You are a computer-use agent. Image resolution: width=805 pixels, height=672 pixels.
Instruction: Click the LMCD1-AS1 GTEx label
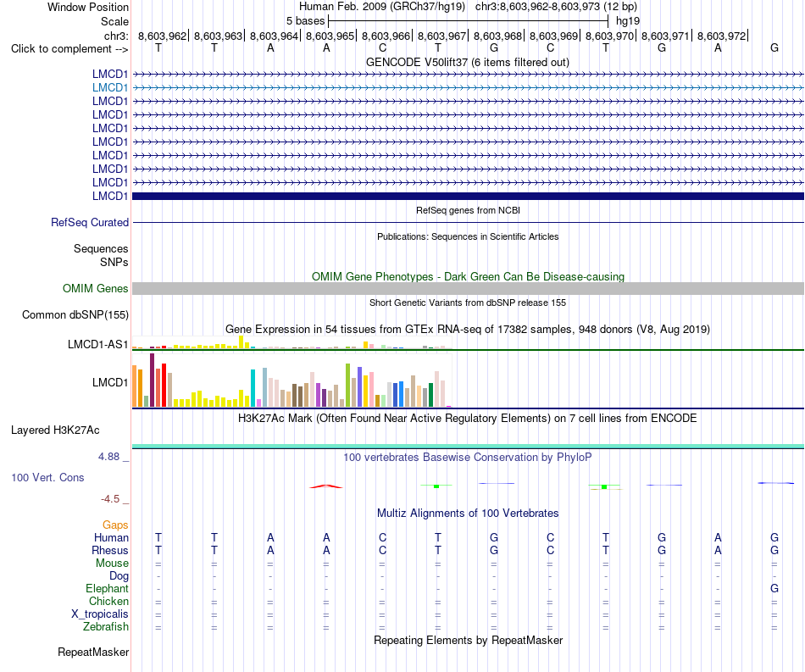point(97,344)
